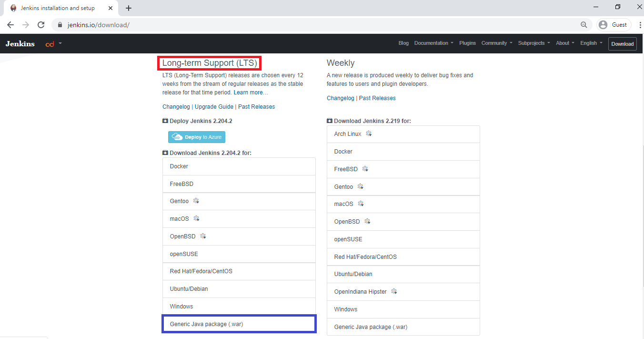Screen dimensions: 644x339
Task: Click the Download button in navbar
Action: [623, 44]
